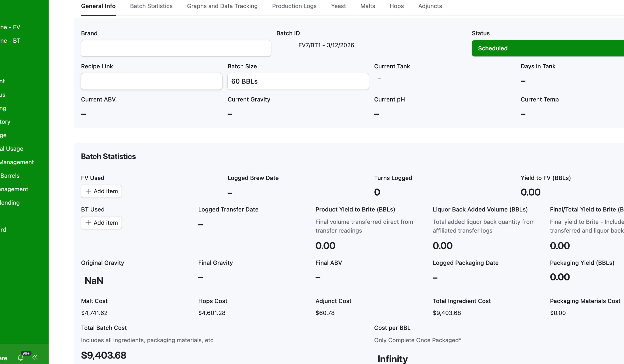Add item to BT Used
The width and height of the screenshot is (624, 364).
tap(105, 223)
